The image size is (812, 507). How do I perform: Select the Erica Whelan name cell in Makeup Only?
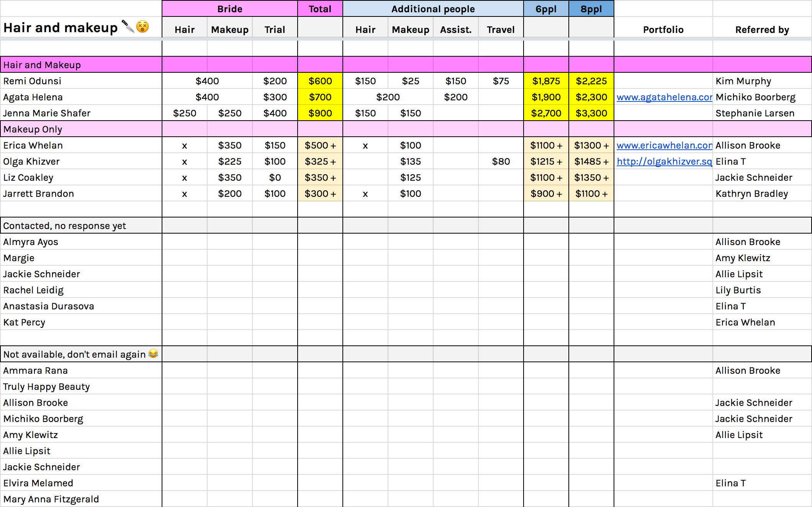[81, 146]
